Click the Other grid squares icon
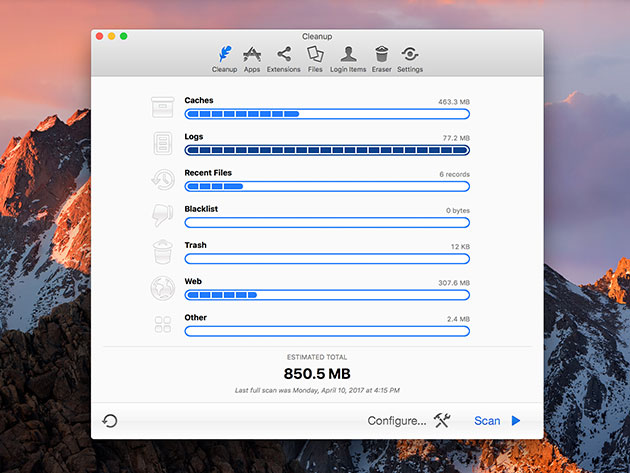Viewport: 630px width, 473px height. coord(163,324)
